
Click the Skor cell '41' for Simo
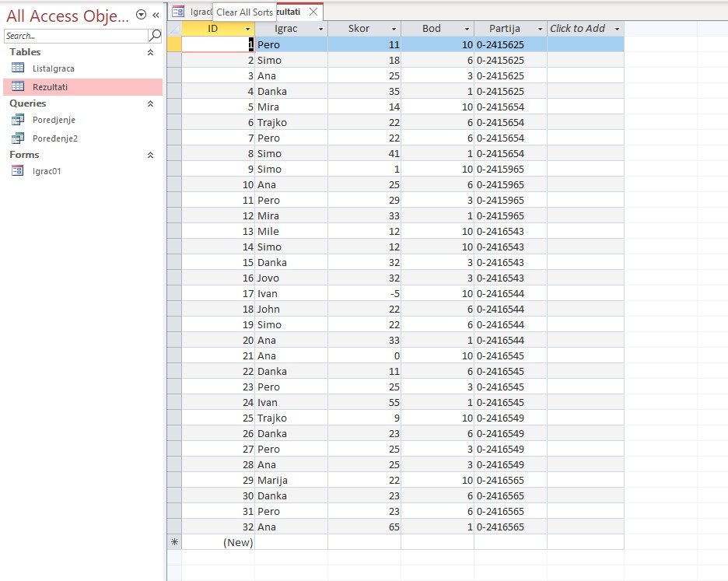point(365,153)
